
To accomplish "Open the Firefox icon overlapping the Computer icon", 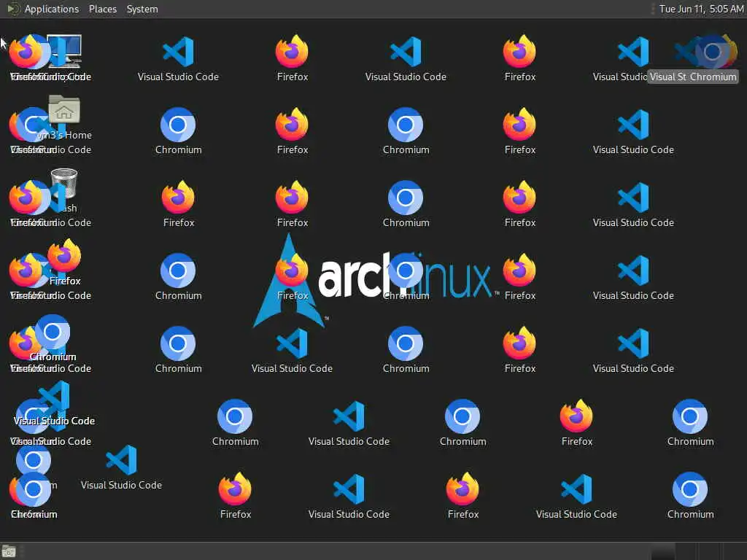I will click(x=26, y=52).
